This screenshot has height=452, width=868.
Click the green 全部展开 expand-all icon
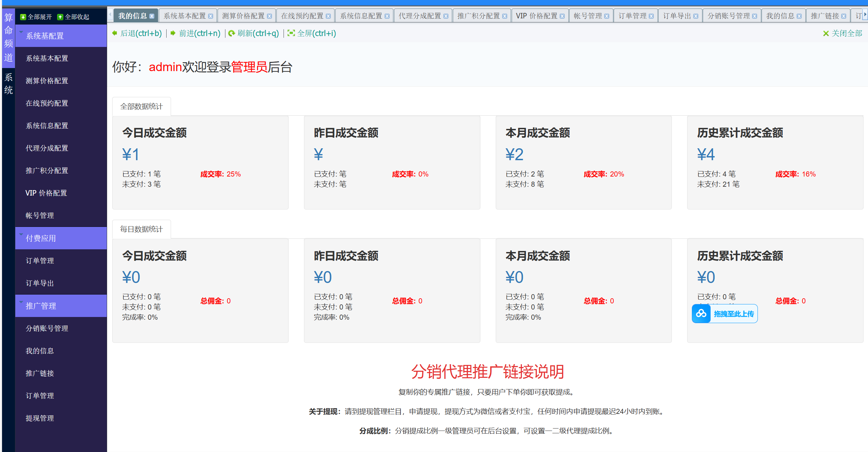(23, 17)
